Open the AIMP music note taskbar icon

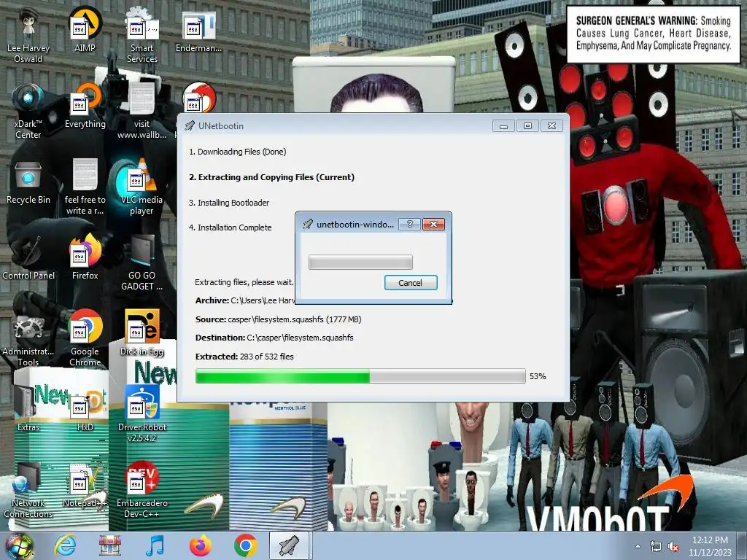[155, 546]
